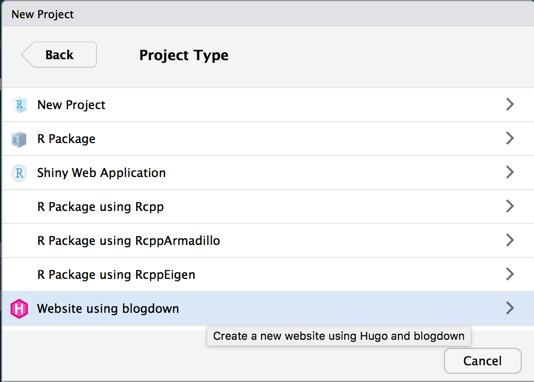534x382 pixels.
Task: Expand the New Project row chevron
Action: [509, 104]
